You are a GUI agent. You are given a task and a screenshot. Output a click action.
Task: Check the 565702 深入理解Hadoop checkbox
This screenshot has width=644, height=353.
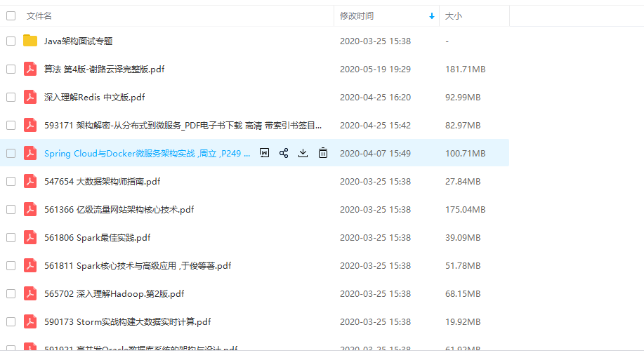(x=11, y=293)
